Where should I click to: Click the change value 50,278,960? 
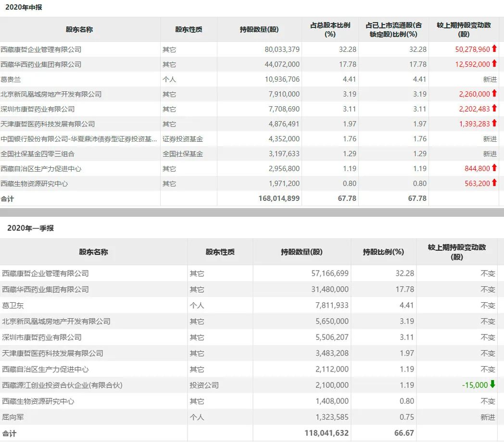coord(472,50)
